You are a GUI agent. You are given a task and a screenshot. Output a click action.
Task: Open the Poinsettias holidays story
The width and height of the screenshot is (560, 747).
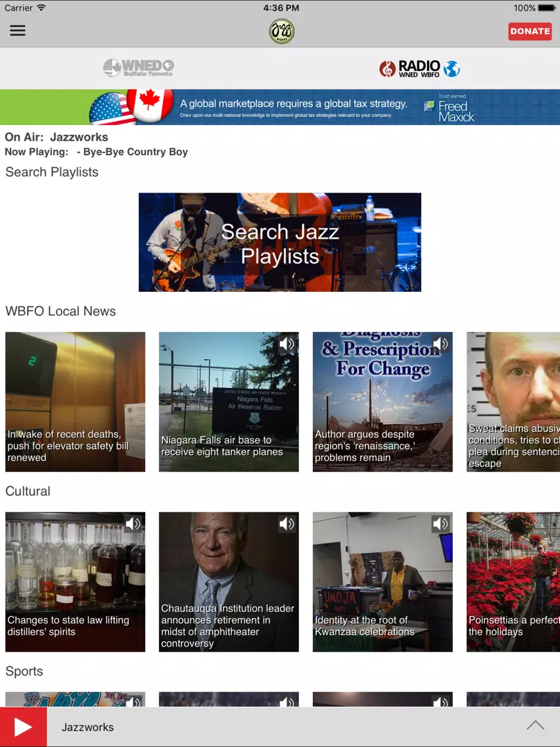pyautogui.click(x=513, y=582)
